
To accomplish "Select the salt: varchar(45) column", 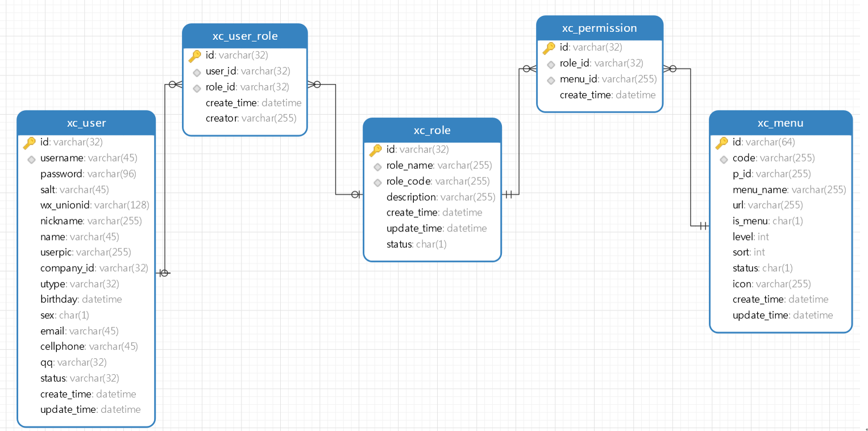I will (74, 189).
